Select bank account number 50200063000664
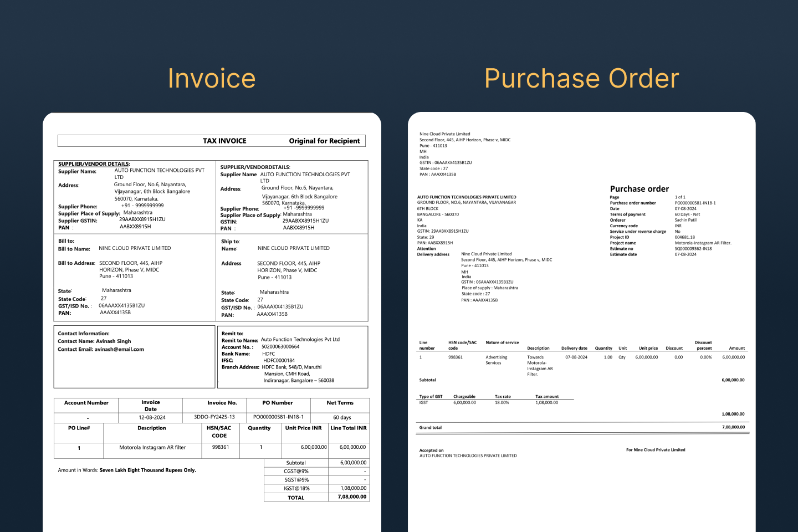The width and height of the screenshot is (798, 532). [x=280, y=347]
